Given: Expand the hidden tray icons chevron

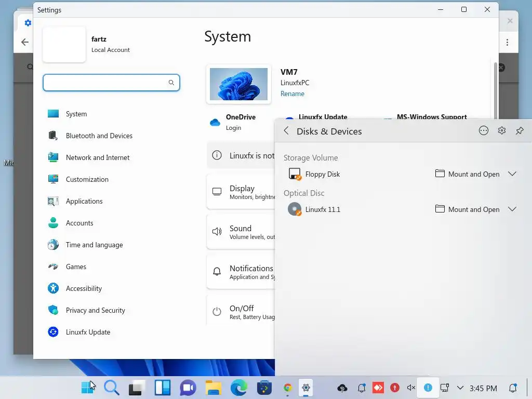Looking at the screenshot, I should [x=460, y=388].
